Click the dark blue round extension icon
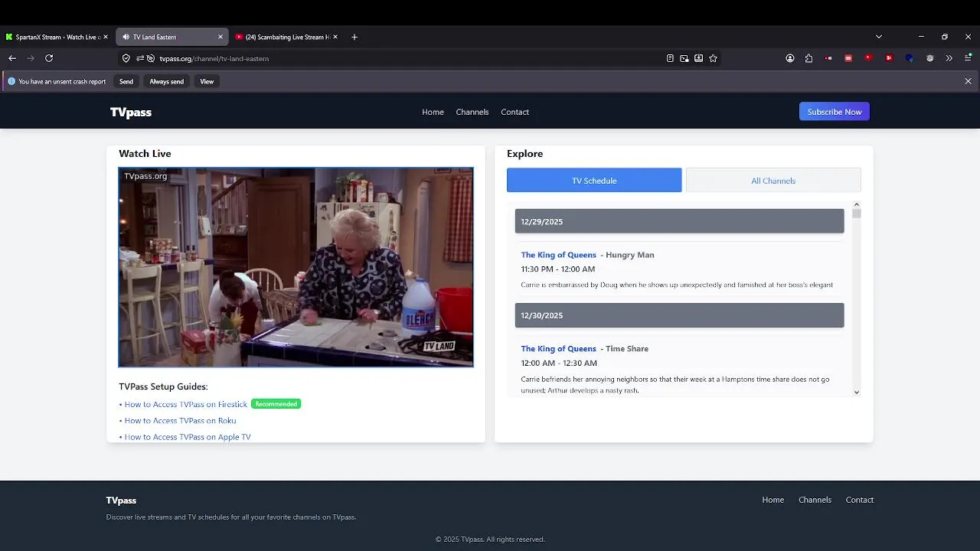980x551 pixels. [x=910, y=58]
